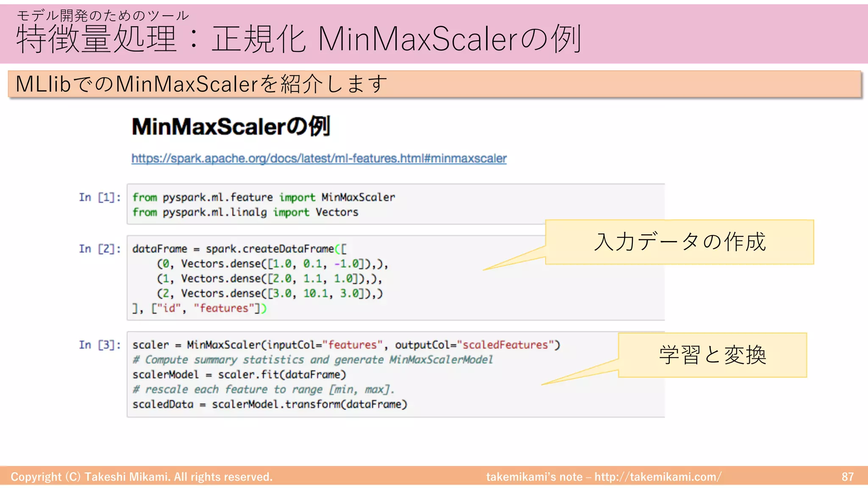Click the slide page number 87
Image resolution: width=868 pixels, height=488 pixels.
click(x=848, y=477)
